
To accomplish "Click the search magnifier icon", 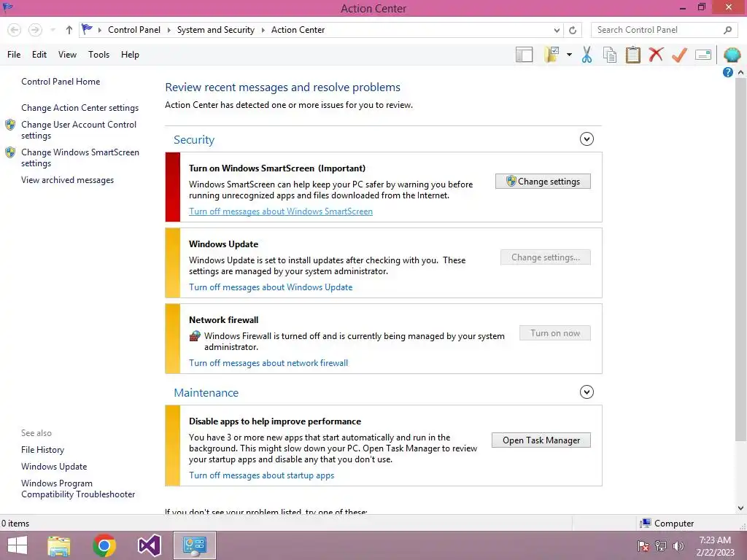I will click(727, 30).
